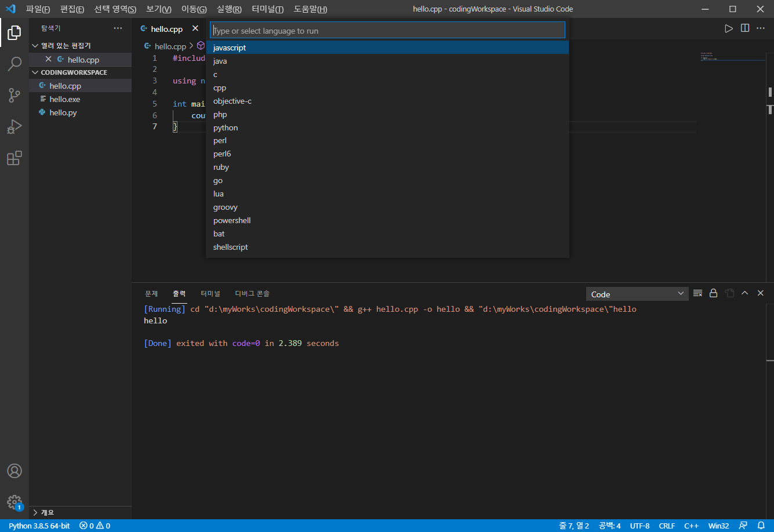Open the File menu (파일)

click(38, 9)
